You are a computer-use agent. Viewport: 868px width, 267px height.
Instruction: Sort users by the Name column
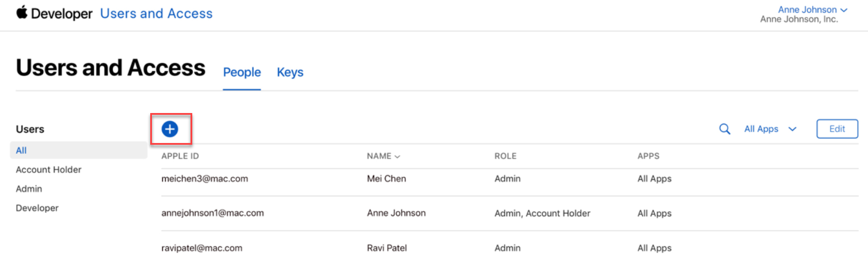point(383,156)
